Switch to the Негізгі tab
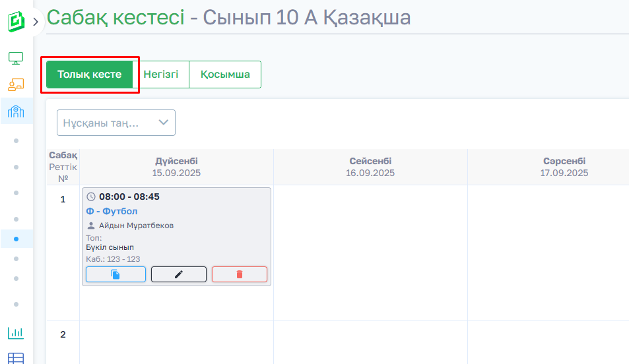 click(x=161, y=75)
